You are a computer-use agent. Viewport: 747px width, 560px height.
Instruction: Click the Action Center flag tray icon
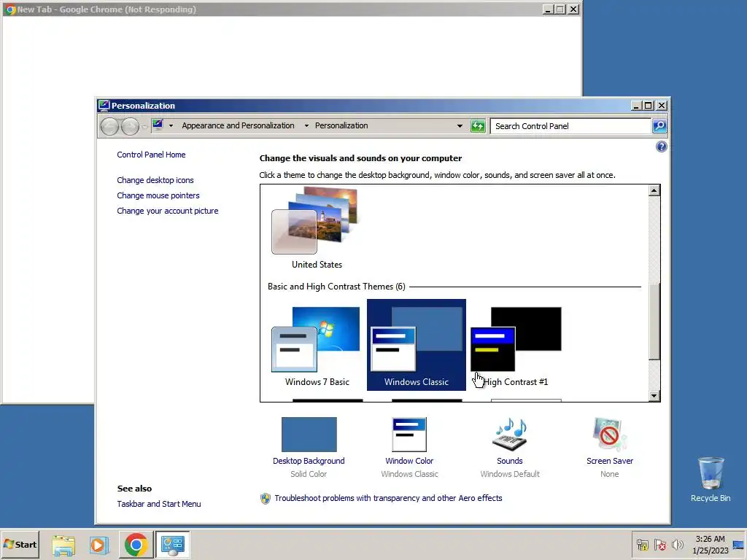659,545
